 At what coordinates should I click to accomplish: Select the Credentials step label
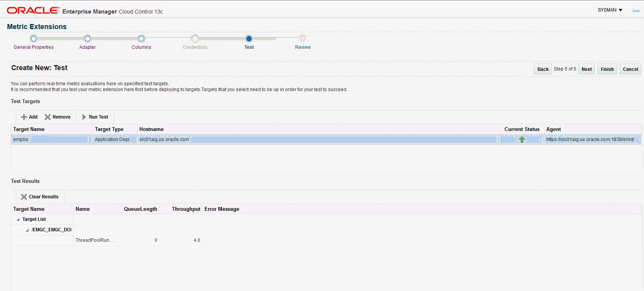pyautogui.click(x=195, y=47)
